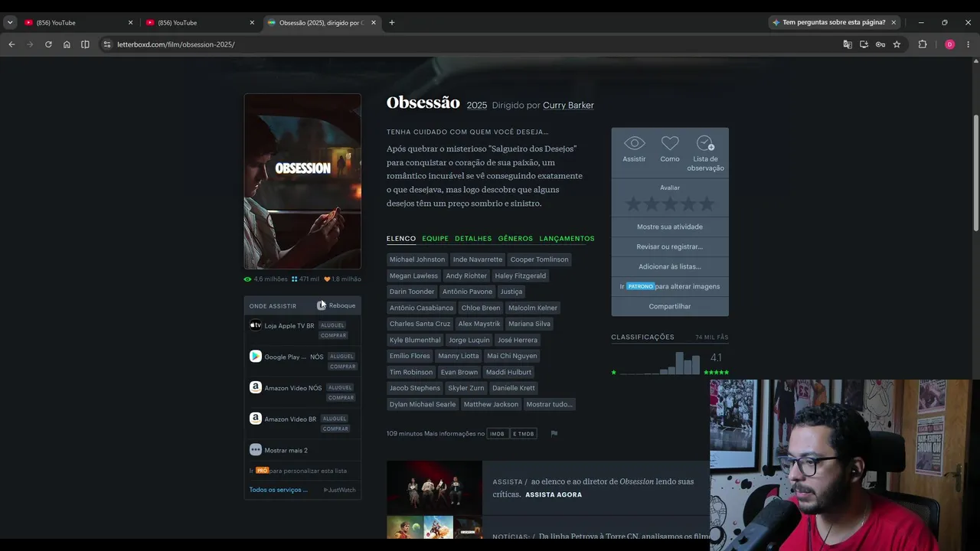The image size is (980, 551).
Task: Go back with the browser back arrow
Action: [x=11, y=44]
